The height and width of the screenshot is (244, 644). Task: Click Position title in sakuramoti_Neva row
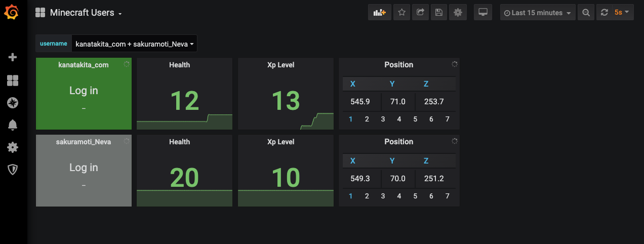pos(399,142)
